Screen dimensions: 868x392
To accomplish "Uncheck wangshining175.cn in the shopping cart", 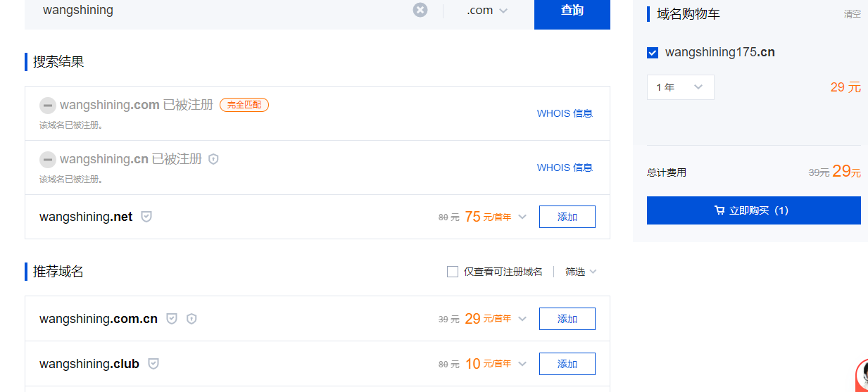I will click(653, 53).
